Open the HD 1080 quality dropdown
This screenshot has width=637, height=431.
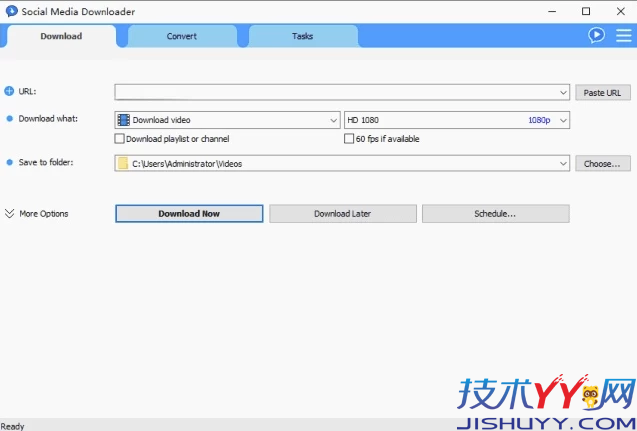[x=457, y=120]
